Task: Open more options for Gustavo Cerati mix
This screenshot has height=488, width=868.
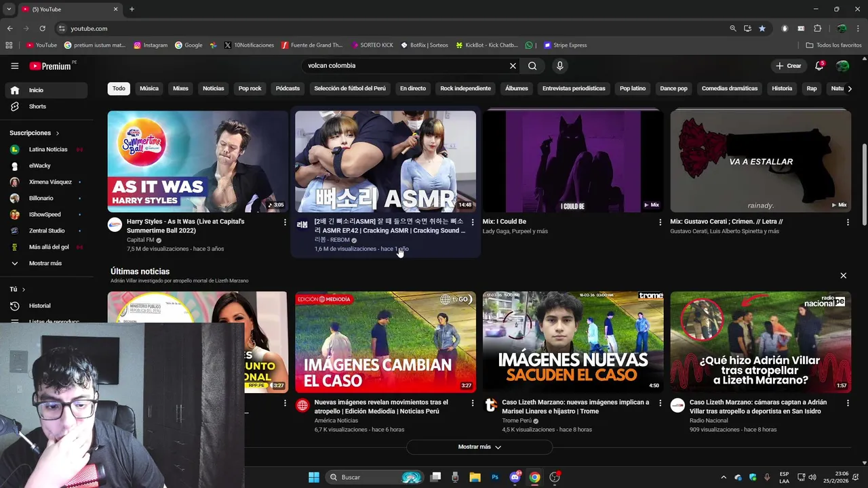Action: (x=848, y=222)
